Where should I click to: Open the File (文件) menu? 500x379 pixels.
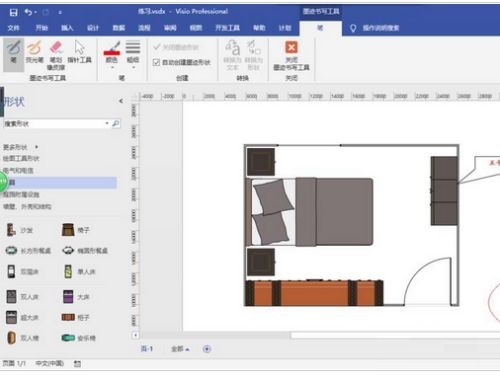point(14,28)
